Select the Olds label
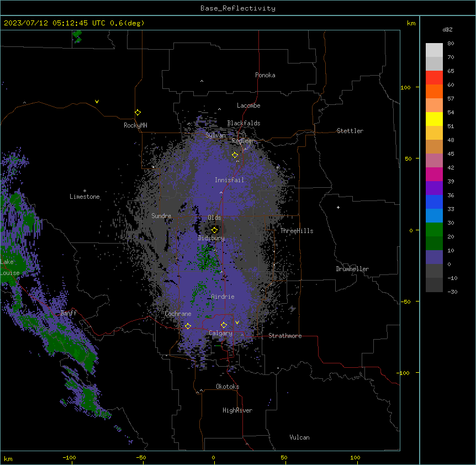Viewport: 476px width, 465px height. click(214, 218)
